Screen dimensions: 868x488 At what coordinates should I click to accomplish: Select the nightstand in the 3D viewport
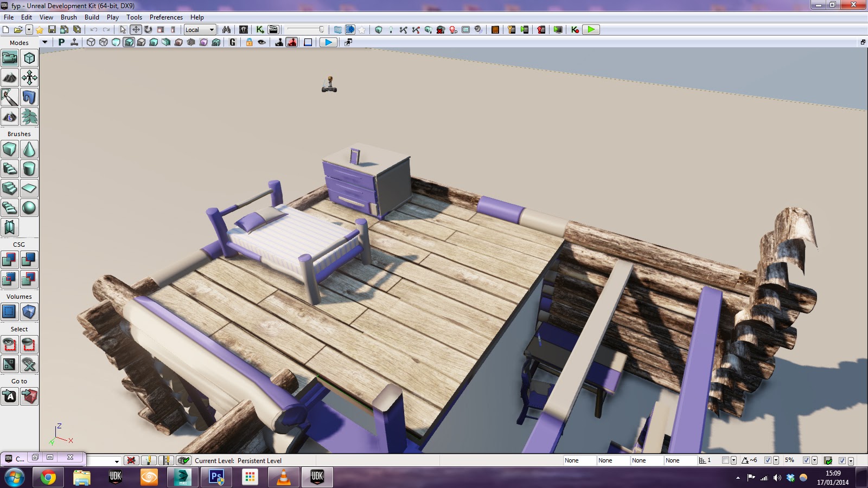click(366, 182)
